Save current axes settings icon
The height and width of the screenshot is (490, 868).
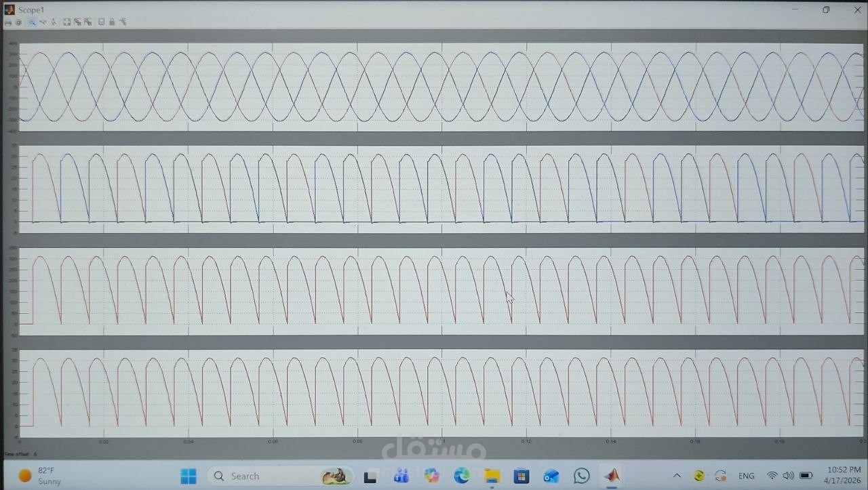pyautogui.click(x=77, y=22)
